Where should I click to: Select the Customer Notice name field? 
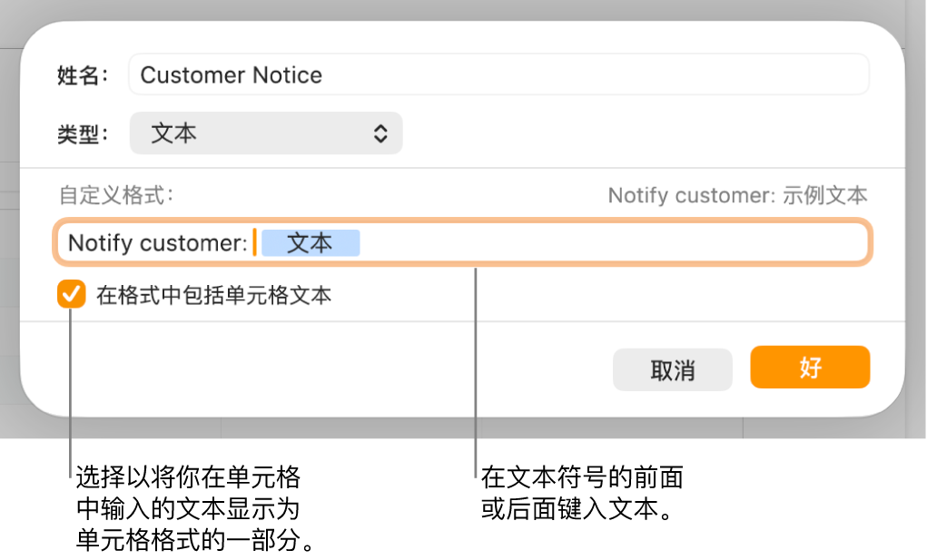tap(499, 74)
